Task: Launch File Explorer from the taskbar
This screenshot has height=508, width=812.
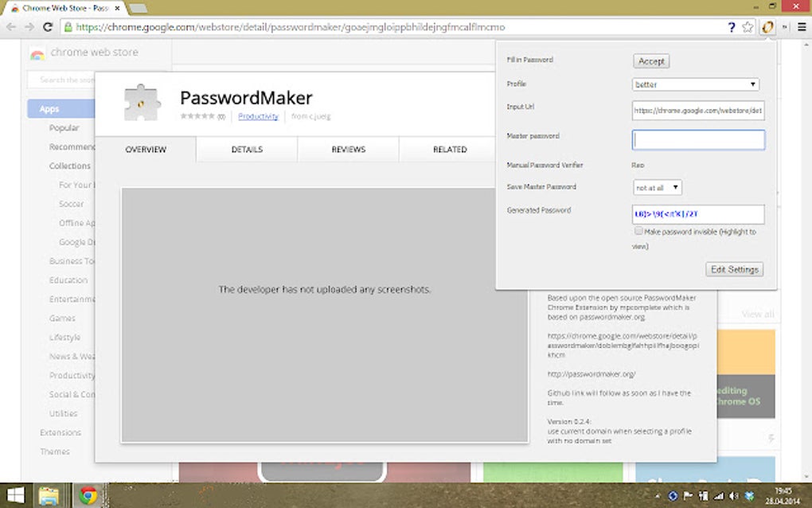Action: click(49, 495)
